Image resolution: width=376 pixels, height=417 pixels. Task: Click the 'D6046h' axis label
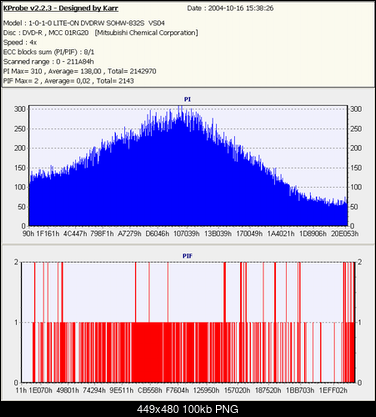(x=157, y=234)
